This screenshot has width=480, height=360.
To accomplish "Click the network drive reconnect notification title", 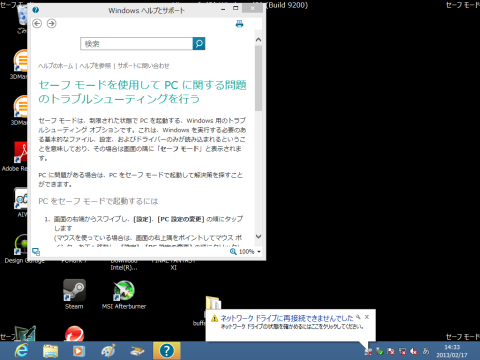I will [287, 318].
